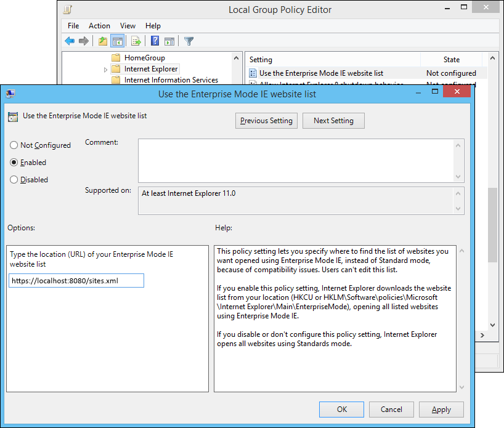
Task: Open the Action menu
Action: tap(99, 25)
